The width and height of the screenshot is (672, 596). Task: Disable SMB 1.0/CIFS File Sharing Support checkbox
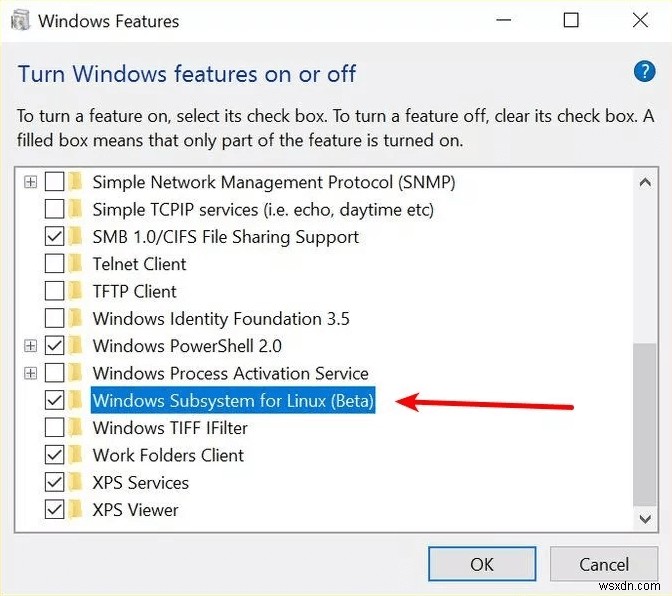(x=55, y=237)
